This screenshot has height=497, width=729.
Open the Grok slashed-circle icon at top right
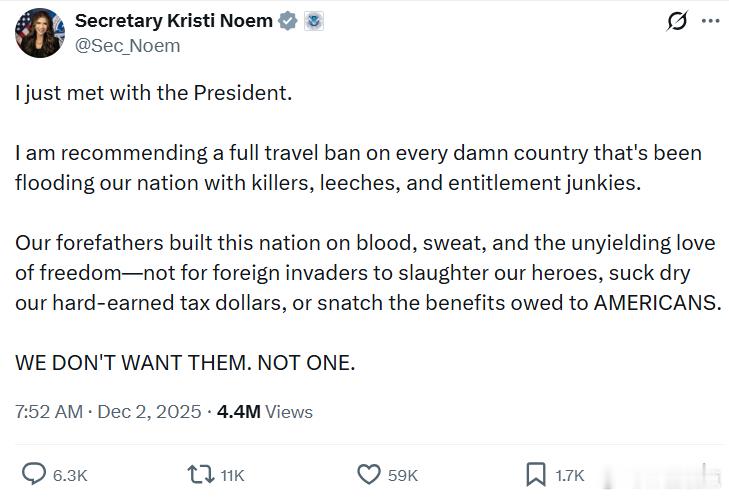[x=677, y=21]
